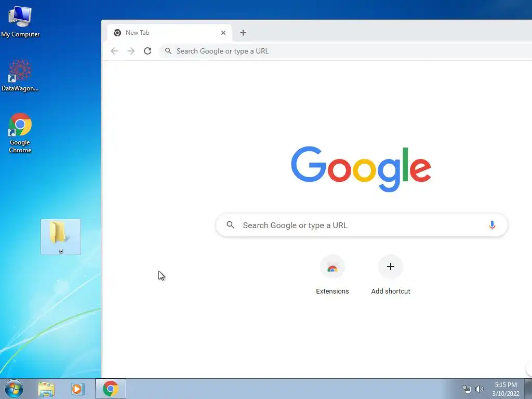Click the volume speaker tray icon
The image size is (532, 399).
[x=479, y=389]
